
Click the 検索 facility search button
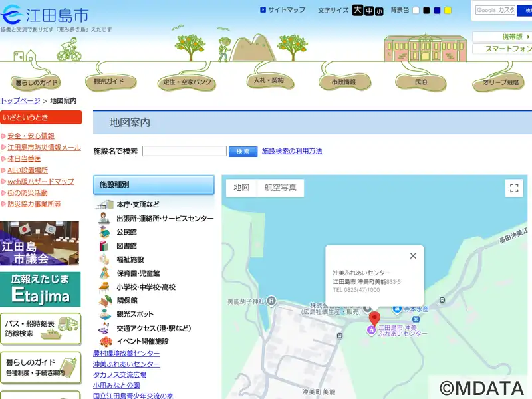tap(243, 152)
